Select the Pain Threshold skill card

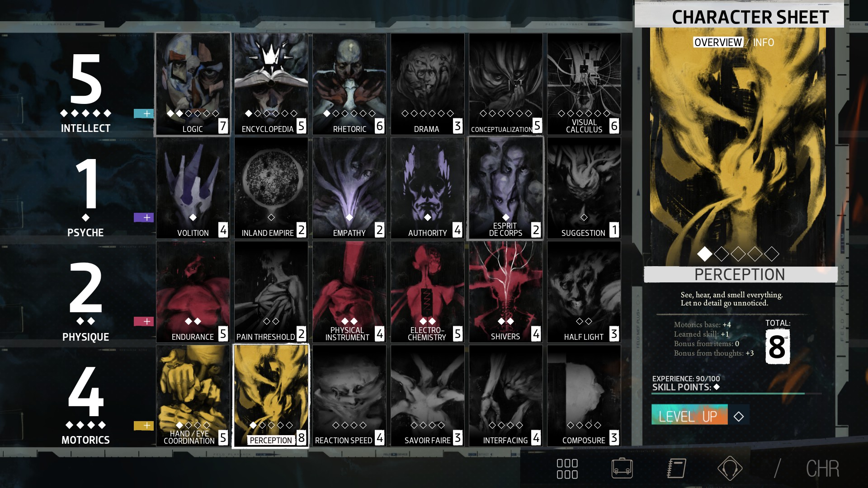[271, 292]
